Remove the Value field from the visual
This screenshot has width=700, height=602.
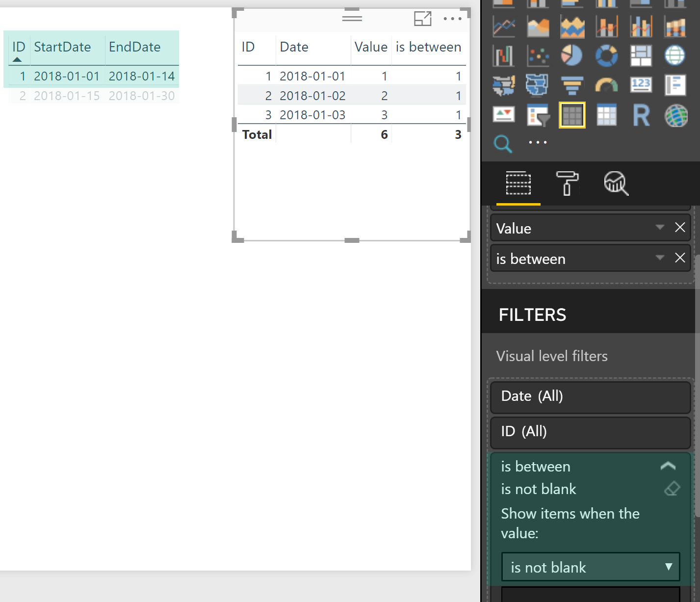680,227
